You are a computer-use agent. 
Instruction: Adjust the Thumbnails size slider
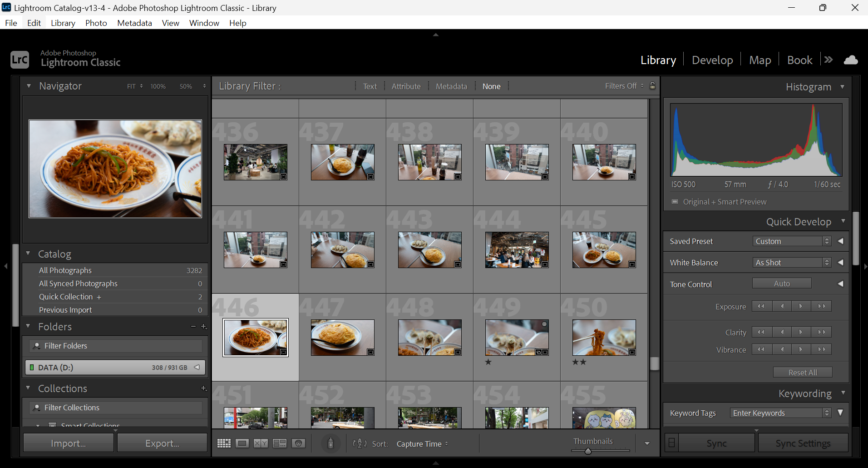[x=588, y=451]
